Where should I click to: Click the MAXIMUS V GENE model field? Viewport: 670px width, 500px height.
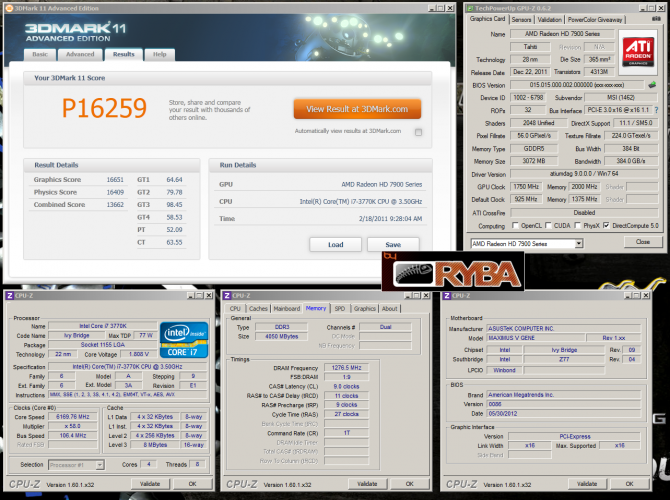(536, 338)
